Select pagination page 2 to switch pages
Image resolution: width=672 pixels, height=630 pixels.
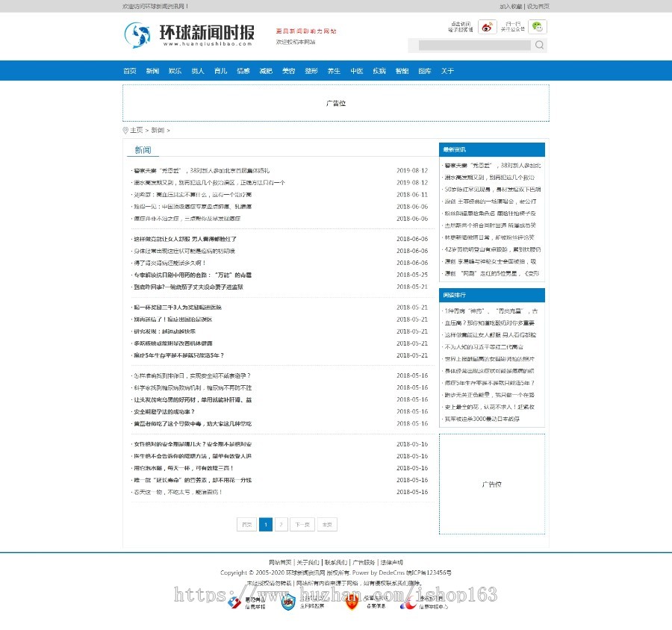pos(281,525)
